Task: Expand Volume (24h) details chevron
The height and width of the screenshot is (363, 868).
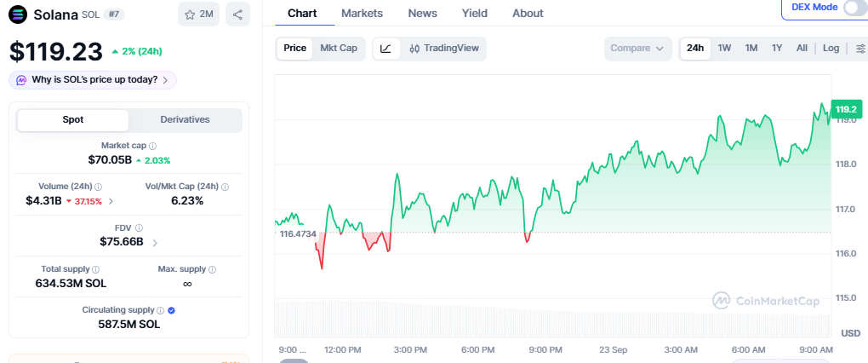Action: click(111, 202)
